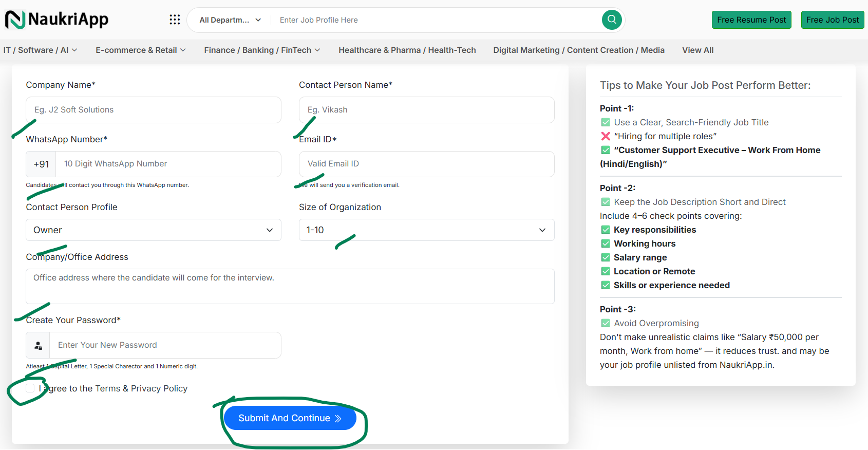Click the +91 country code prefix

point(41,164)
